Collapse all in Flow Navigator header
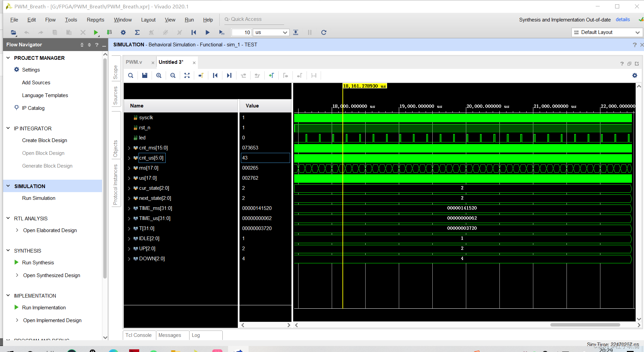The image size is (644, 352). click(82, 45)
